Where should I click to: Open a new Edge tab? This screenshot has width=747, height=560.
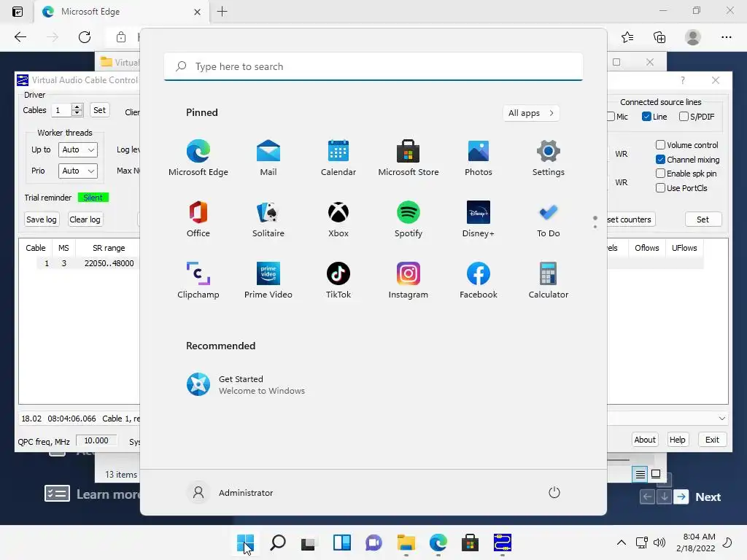[222, 12]
